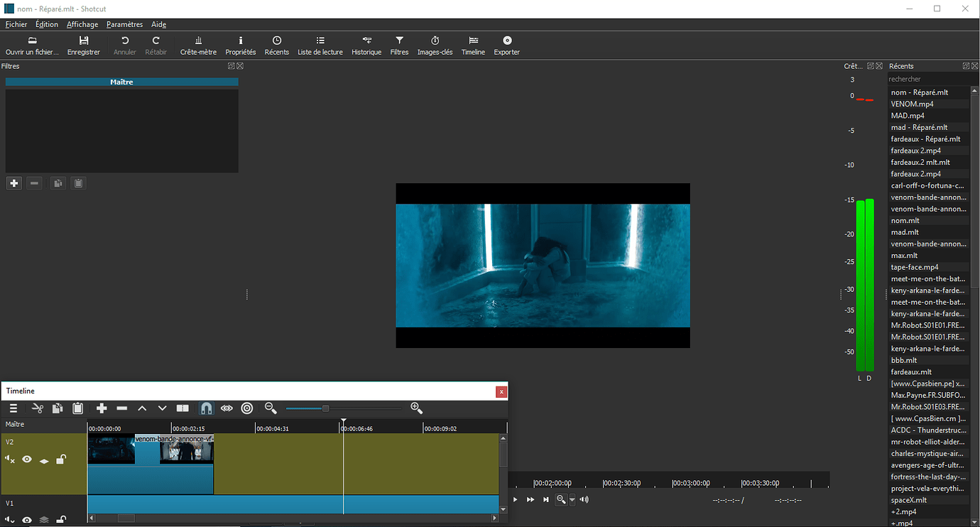Open the Propriétés panel
This screenshot has height=527, width=980.
point(240,45)
